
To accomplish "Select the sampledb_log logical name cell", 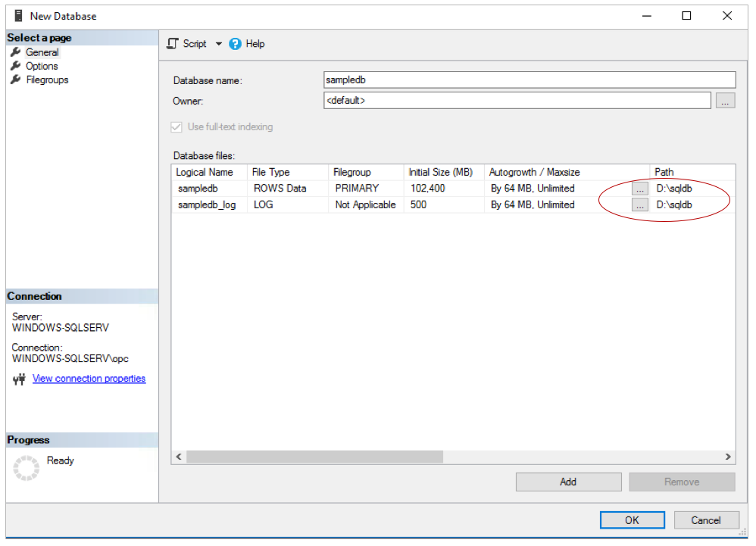I will (x=209, y=204).
